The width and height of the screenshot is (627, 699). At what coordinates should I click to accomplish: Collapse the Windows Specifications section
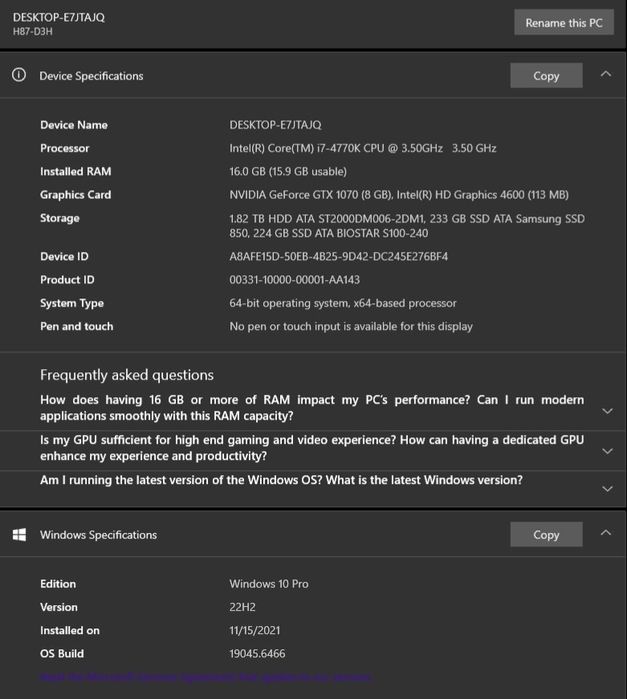pos(606,533)
